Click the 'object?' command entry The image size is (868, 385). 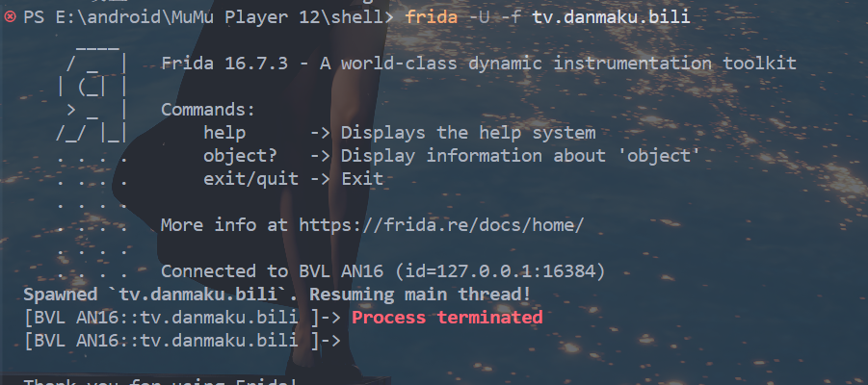tap(240, 156)
